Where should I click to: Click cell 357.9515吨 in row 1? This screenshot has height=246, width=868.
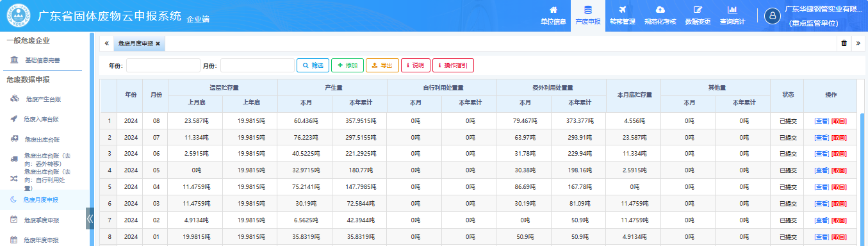[359, 120]
